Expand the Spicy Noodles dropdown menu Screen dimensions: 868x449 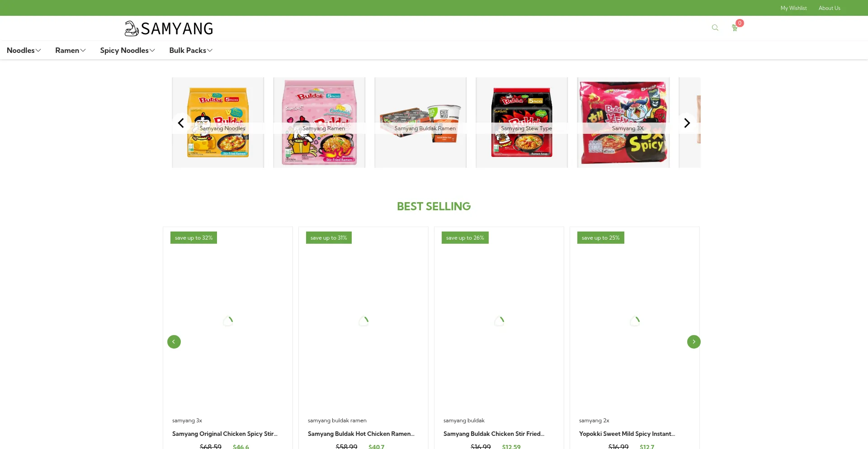[x=127, y=50]
